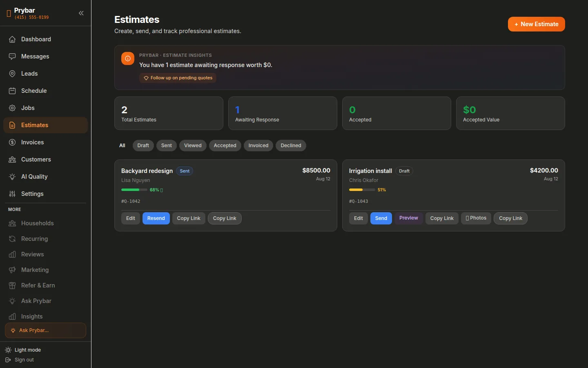
Task: Click the Reviews bar chart icon
Action: click(x=12, y=254)
